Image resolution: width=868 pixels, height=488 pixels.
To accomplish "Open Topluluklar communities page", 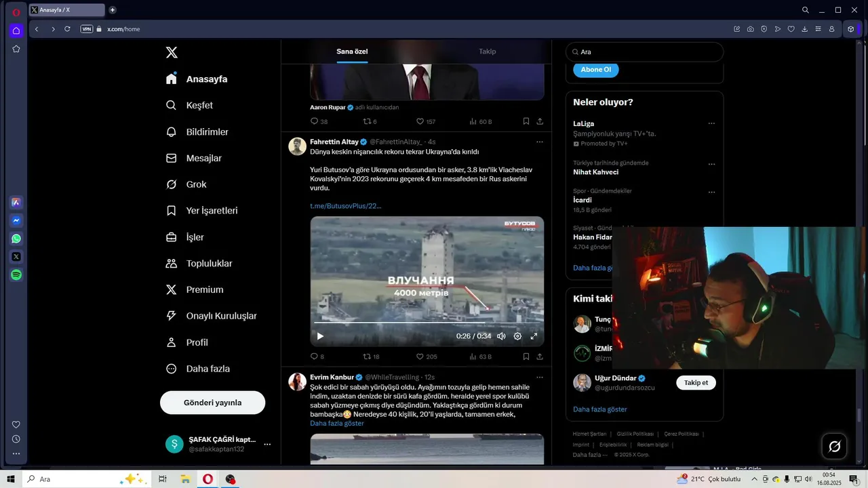I will click(199, 263).
